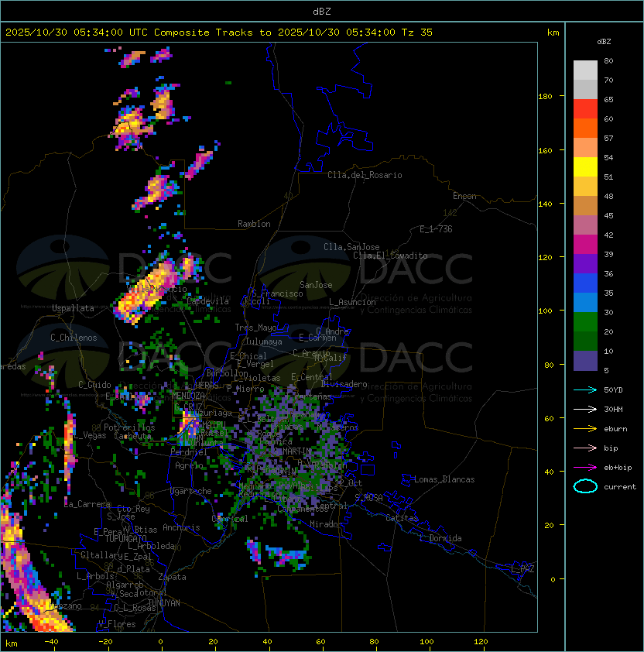This screenshot has height=652, width=644.
Task: Click the 'L_Asuncion' place label
Action: (352, 302)
